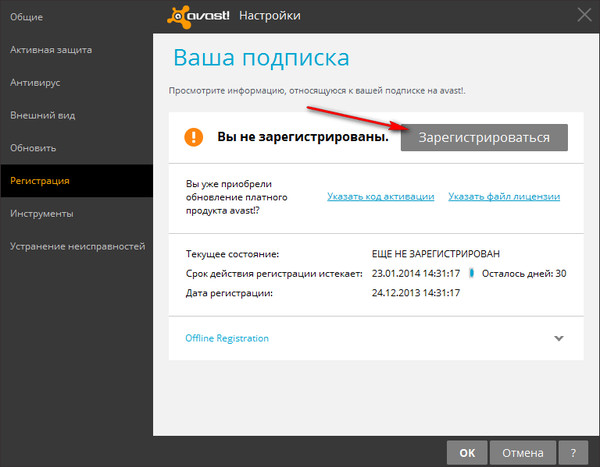Click the ЕЩЕ НЕ ЗАРЕГИСТРИРОВАН status text
The image size is (600, 467).
[x=435, y=254]
